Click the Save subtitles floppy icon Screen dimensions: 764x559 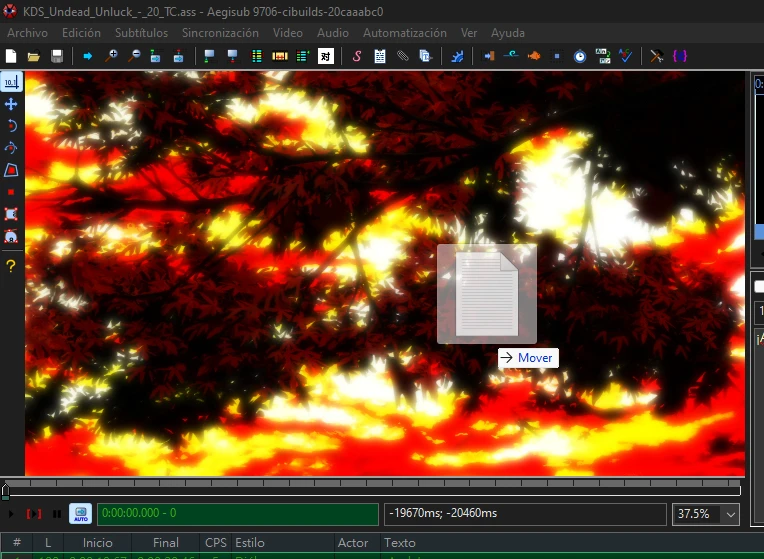57,56
